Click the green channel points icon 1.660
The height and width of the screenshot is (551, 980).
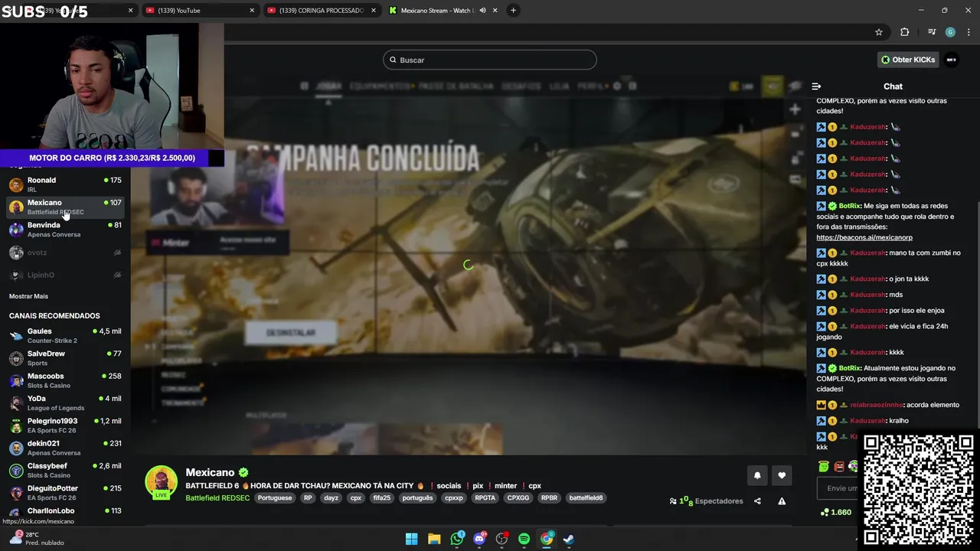click(x=825, y=512)
